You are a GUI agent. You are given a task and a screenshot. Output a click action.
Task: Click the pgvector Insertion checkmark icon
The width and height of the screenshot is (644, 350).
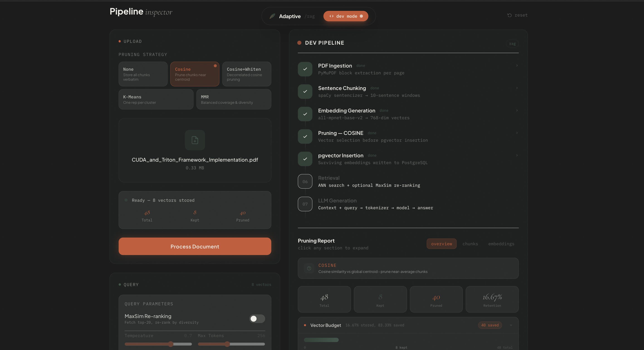pos(305,159)
